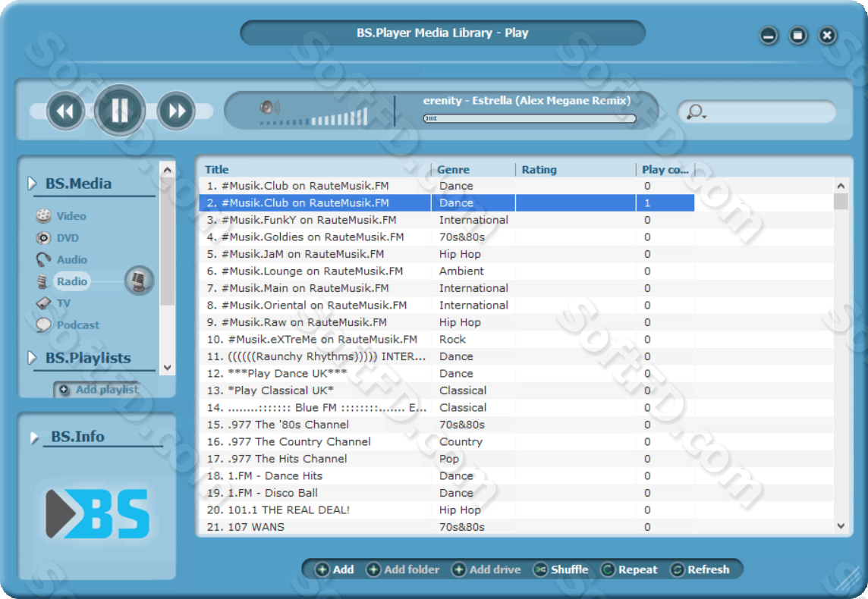Refresh the media library list

pos(700,569)
